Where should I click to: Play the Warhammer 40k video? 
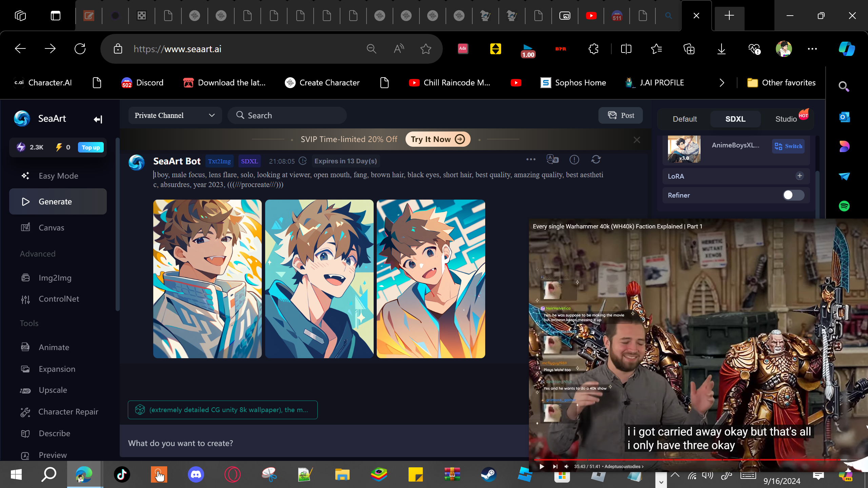point(542,467)
